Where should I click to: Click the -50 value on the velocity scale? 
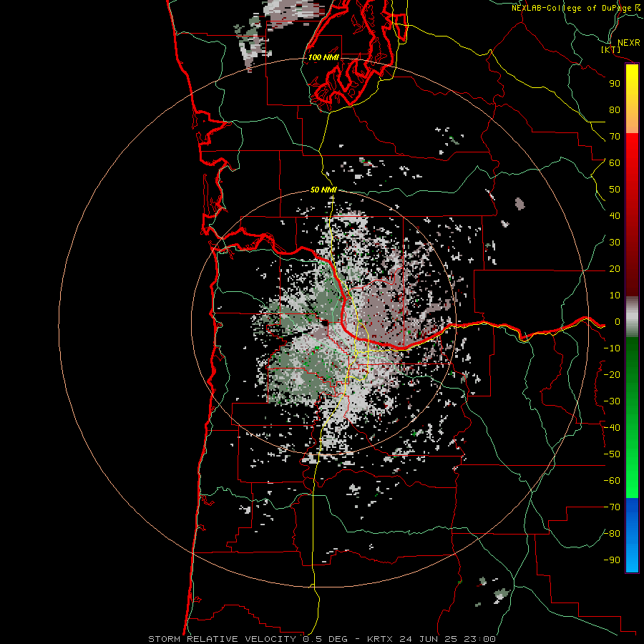coord(612,454)
